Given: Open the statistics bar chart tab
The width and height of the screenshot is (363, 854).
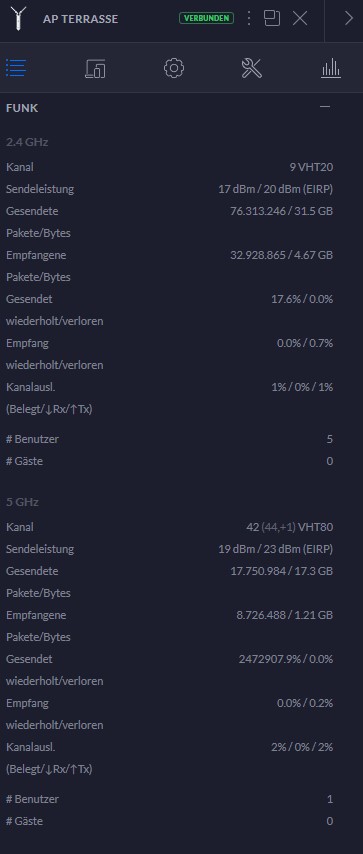Looking at the screenshot, I should 331,69.
